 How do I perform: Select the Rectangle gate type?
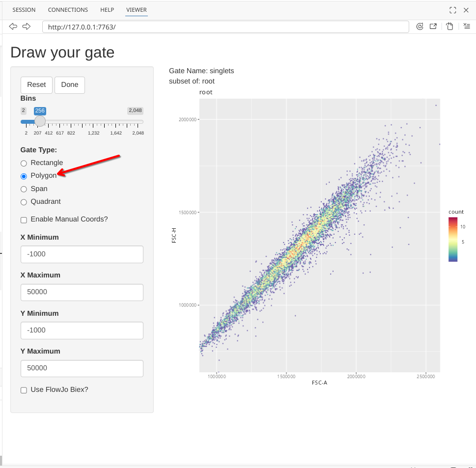(24, 163)
